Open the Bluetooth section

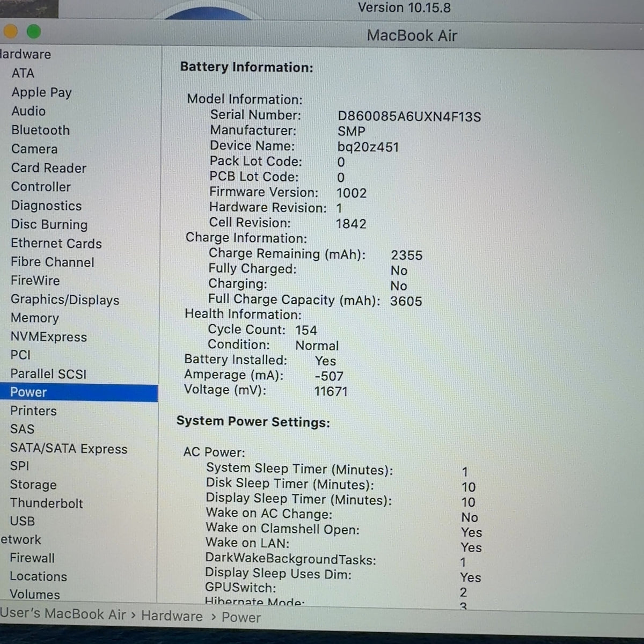pyautogui.click(x=41, y=130)
